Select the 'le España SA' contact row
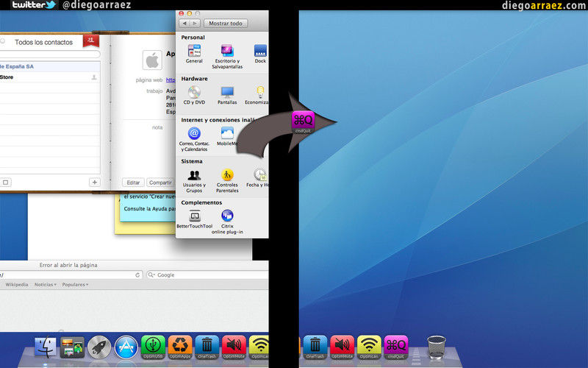The width and height of the screenshot is (588, 368). pos(50,66)
